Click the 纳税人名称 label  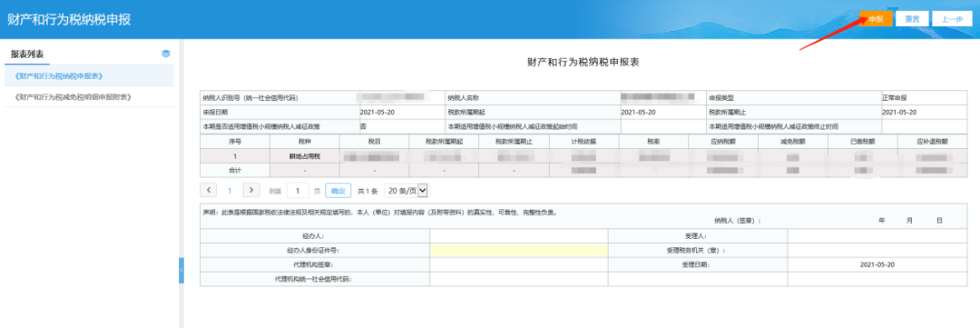coord(463,98)
